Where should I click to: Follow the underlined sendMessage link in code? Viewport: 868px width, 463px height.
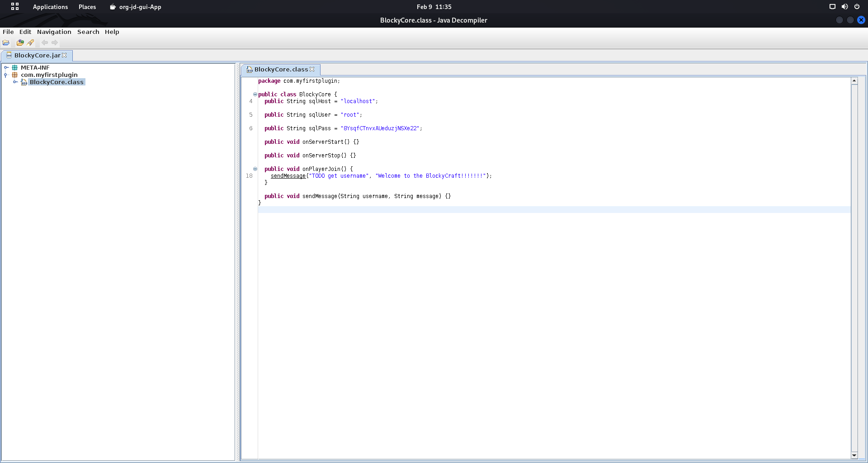(x=288, y=176)
